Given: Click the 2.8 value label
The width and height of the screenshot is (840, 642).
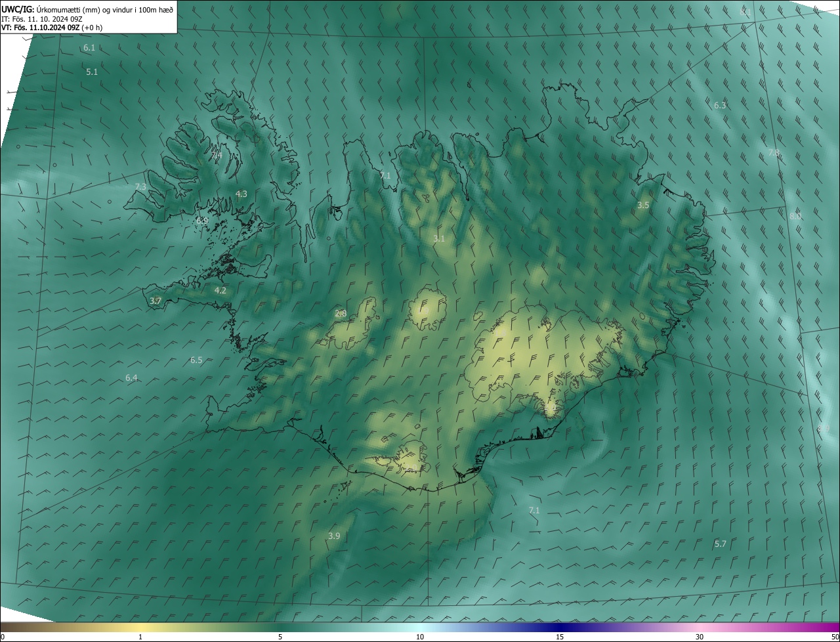Looking at the screenshot, I should [x=340, y=313].
